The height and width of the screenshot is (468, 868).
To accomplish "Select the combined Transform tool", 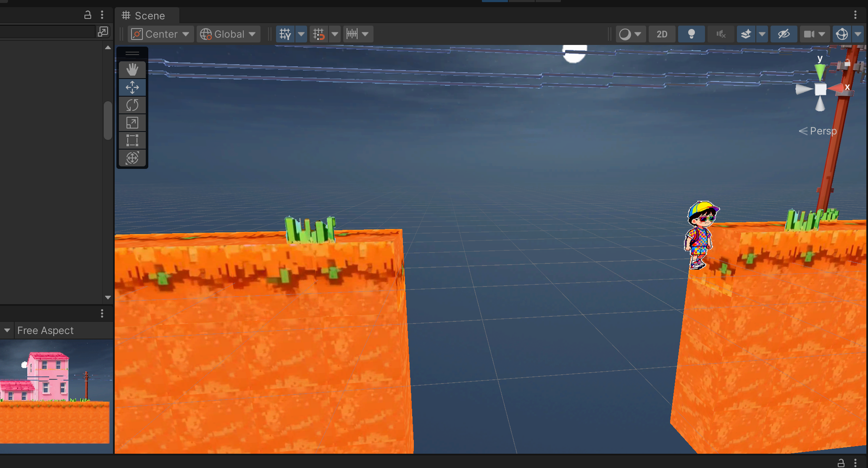I will (132, 158).
